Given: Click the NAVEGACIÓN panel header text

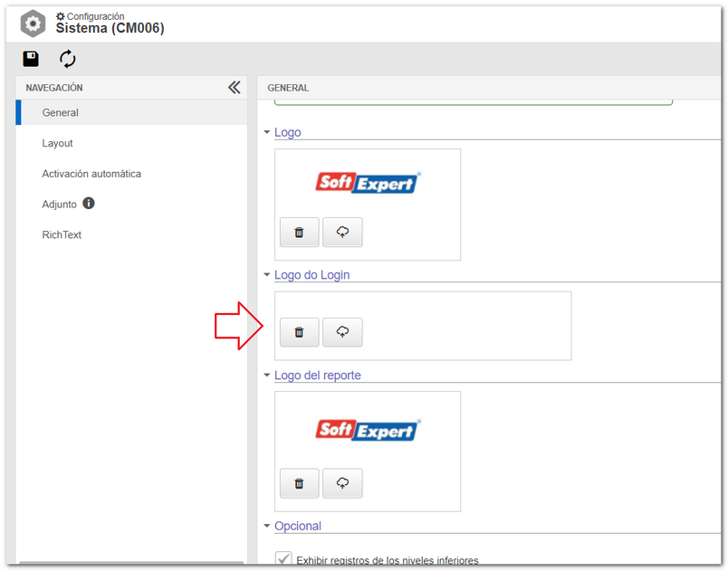Looking at the screenshot, I should click(54, 88).
